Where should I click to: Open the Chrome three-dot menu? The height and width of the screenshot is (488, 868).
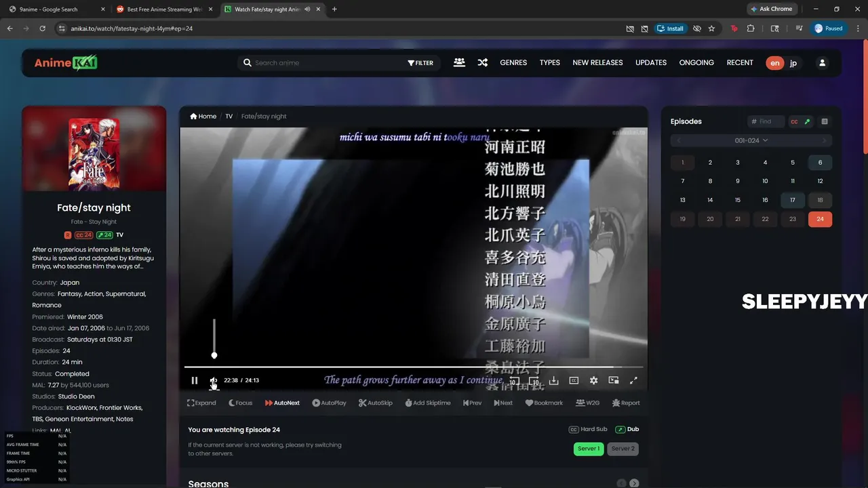858,28
